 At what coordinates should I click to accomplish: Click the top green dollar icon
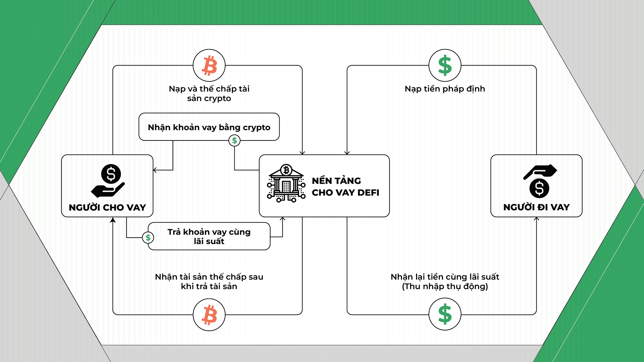(x=445, y=66)
